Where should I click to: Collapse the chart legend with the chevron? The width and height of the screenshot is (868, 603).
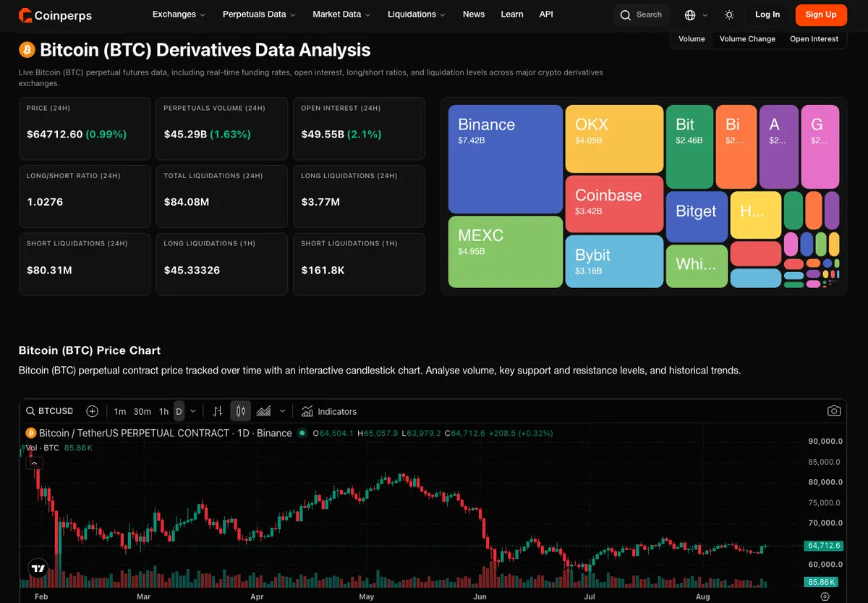tap(34, 463)
